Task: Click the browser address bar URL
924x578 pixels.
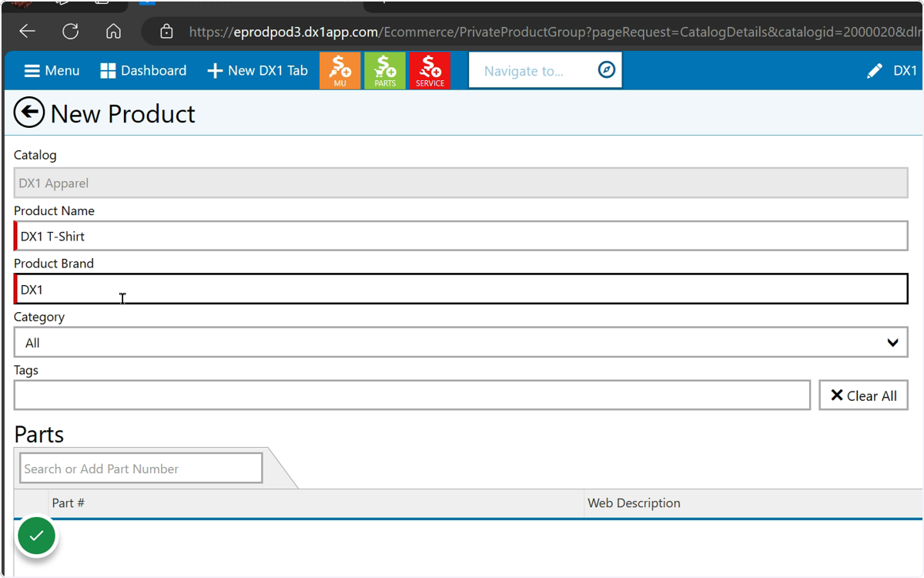Action: [x=554, y=32]
